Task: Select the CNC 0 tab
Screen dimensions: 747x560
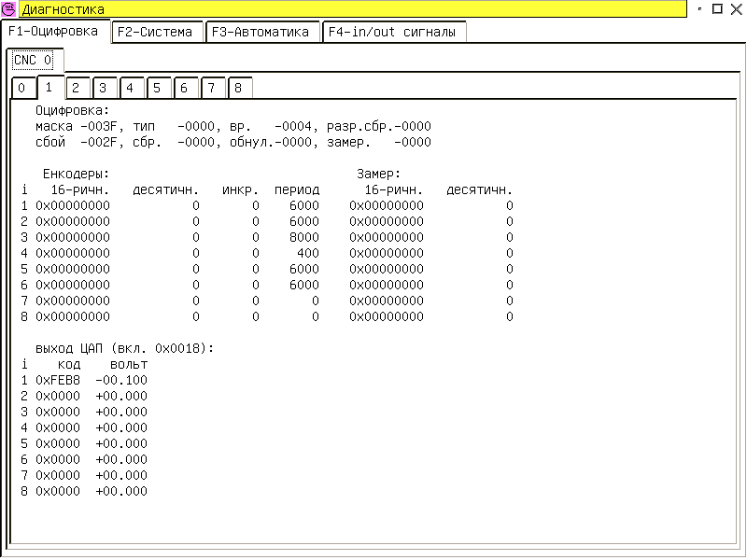Action: [34, 60]
